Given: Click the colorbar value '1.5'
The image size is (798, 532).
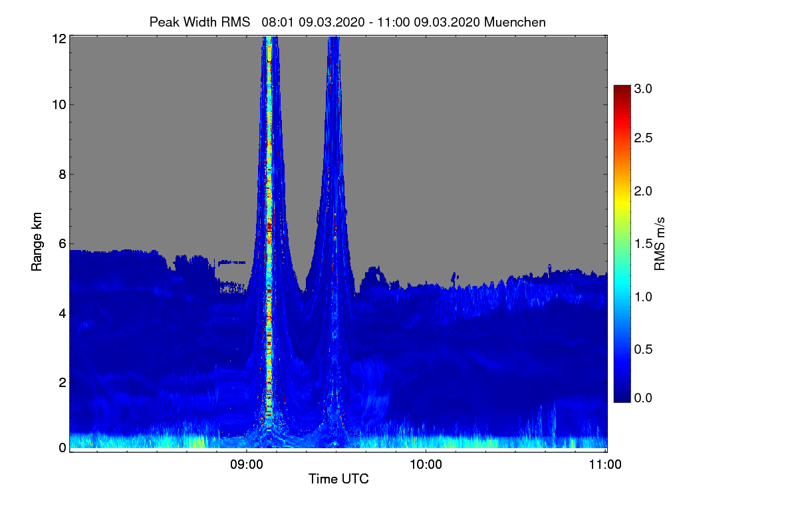Looking at the screenshot, I should pos(643,243).
